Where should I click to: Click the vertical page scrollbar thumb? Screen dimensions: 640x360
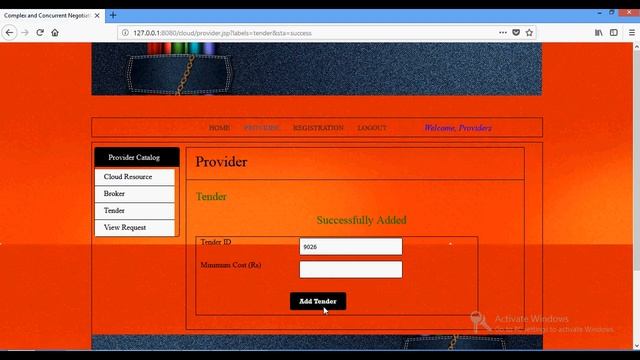(636, 160)
